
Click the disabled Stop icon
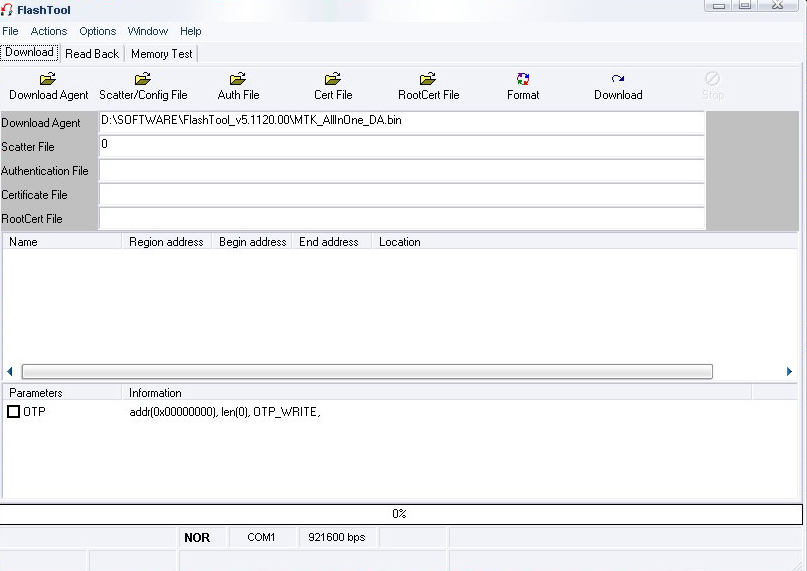(x=712, y=79)
